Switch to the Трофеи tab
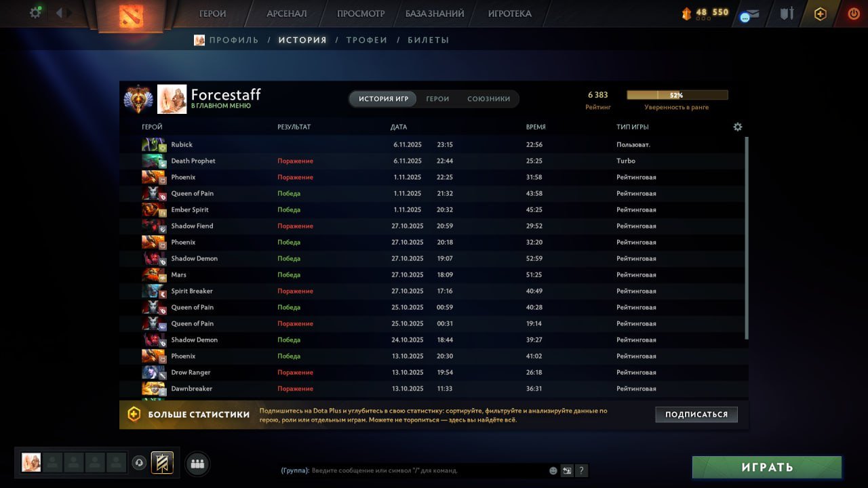Viewport: 868px width, 488px height. (367, 40)
